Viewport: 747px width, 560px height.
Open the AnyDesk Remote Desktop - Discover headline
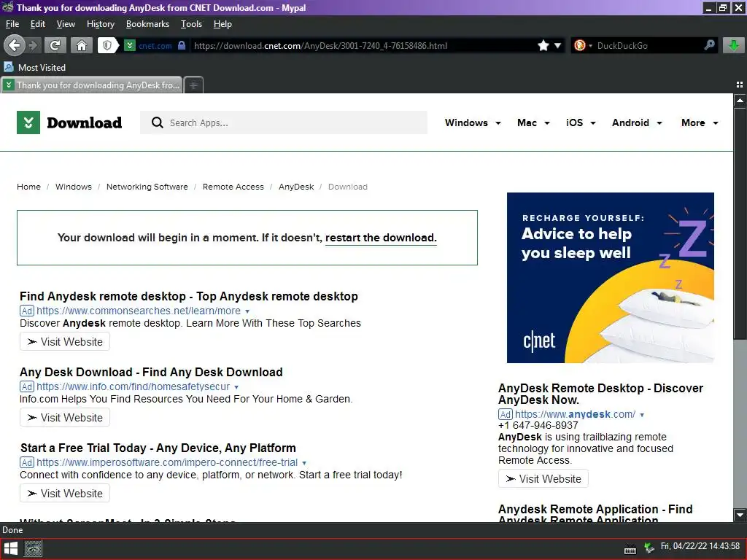pos(601,394)
